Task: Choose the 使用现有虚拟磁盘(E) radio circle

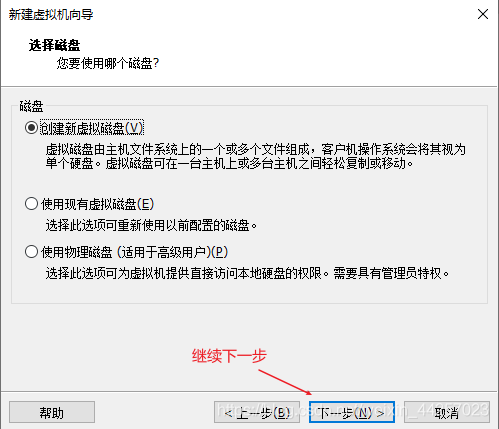Action: pyautogui.click(x=31, y=204)
